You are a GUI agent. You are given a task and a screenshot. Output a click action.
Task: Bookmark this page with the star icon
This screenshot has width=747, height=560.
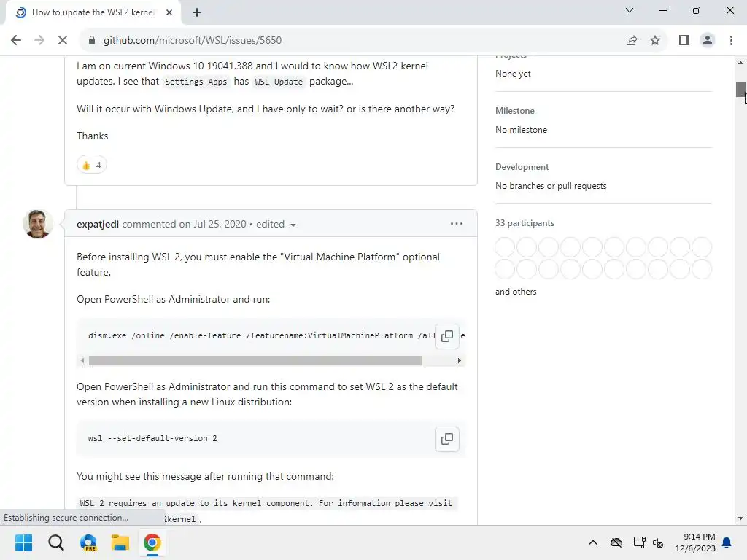[655, 41]
